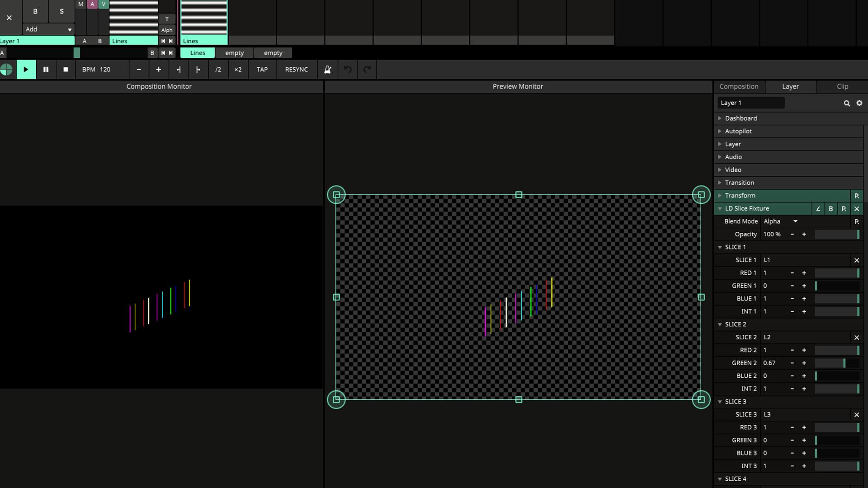This screenshot has width=868, height=488.
Task: Adjust the GREEN 2 slider
Action: click(836, 363)
